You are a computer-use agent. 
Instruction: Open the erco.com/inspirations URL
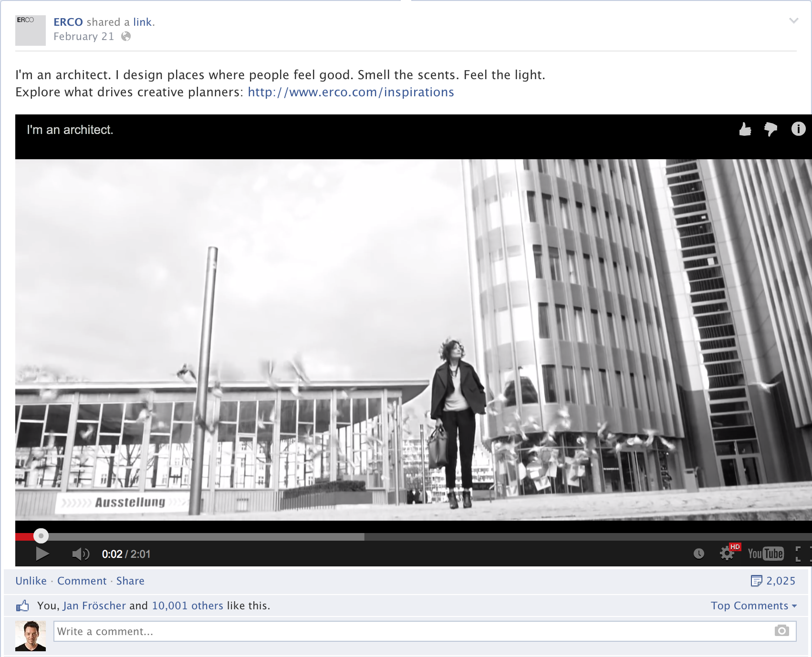coord(351,92)
